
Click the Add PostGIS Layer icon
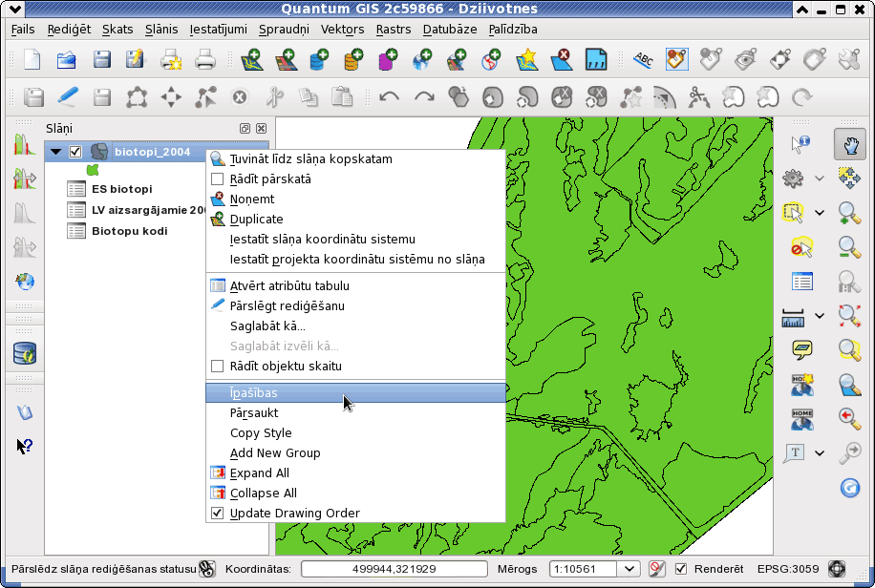pyautogui.click(x=319, y=60)
